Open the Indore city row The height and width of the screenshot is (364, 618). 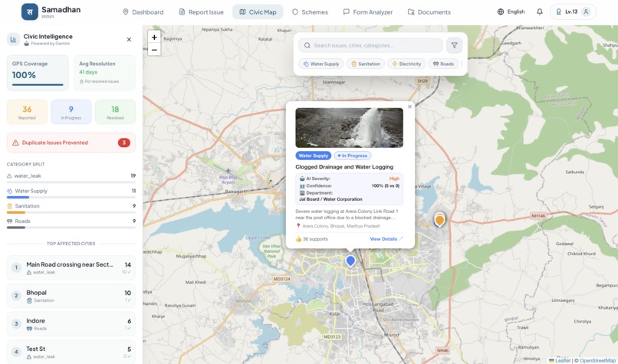(x=71, y=324)
